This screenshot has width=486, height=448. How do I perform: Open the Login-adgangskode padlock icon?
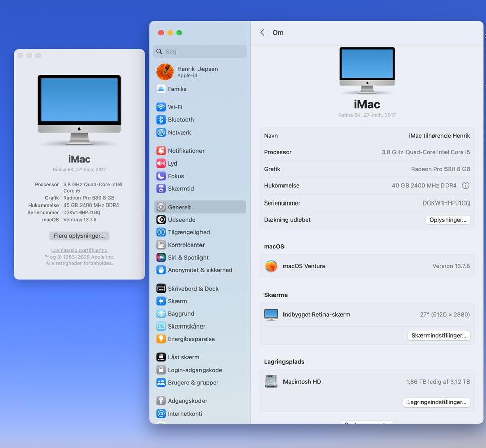[161, 370]
